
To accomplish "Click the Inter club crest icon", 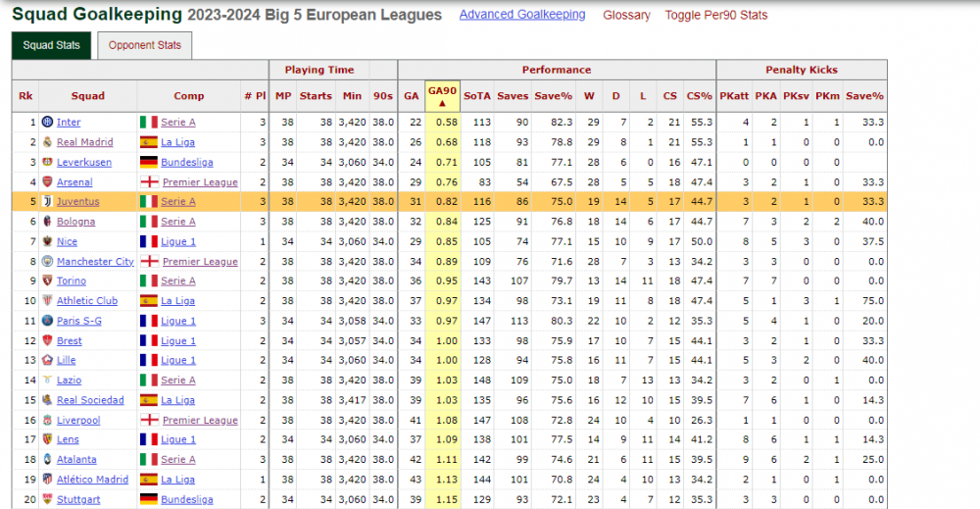I will pos(47,122).
